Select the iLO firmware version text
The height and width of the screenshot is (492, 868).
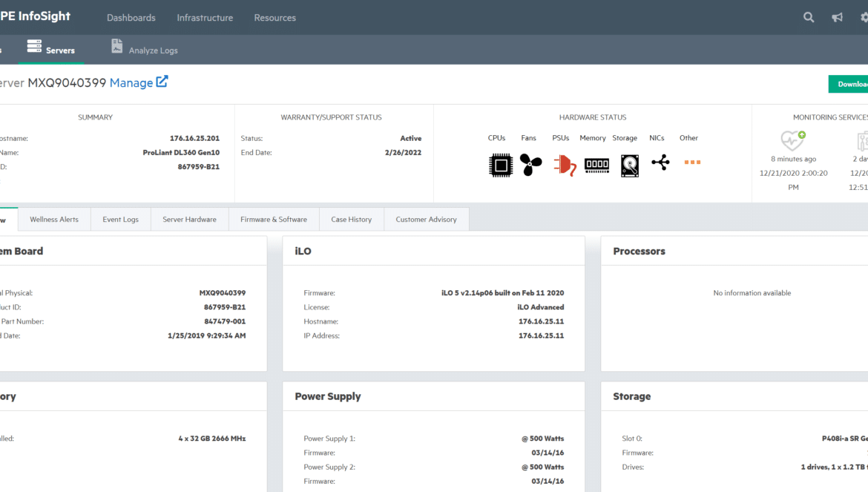pyautogui.click(x=503, y=293)
